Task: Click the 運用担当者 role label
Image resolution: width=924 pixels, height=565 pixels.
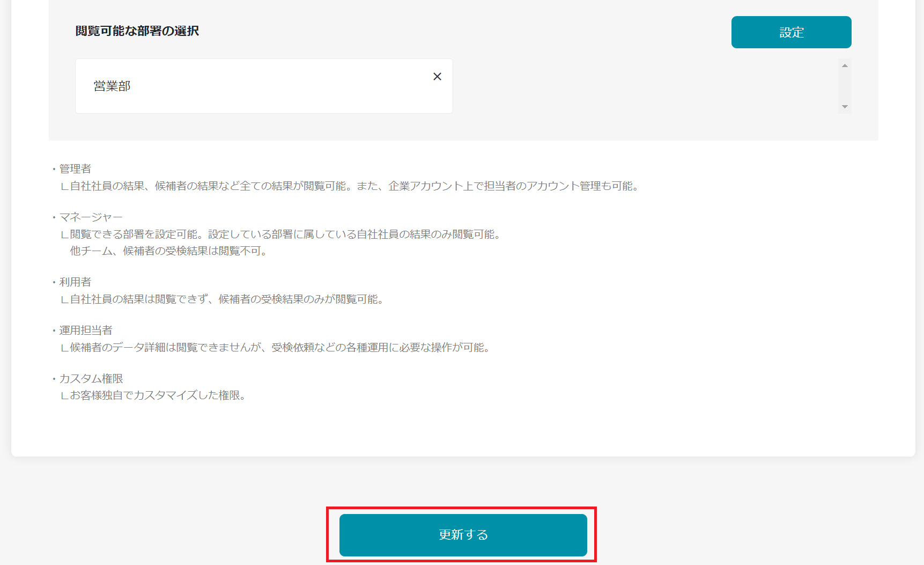Action: [x=86, y=331]
